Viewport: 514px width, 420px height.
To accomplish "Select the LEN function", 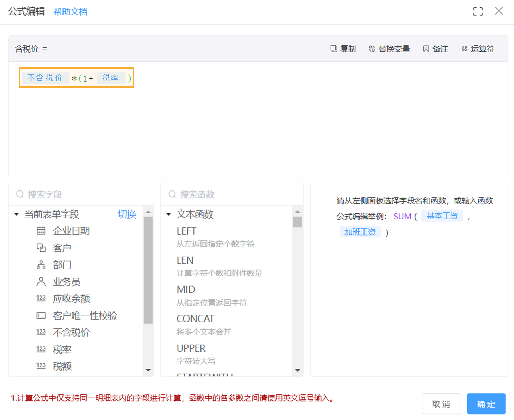I will [x=185, y=260].
